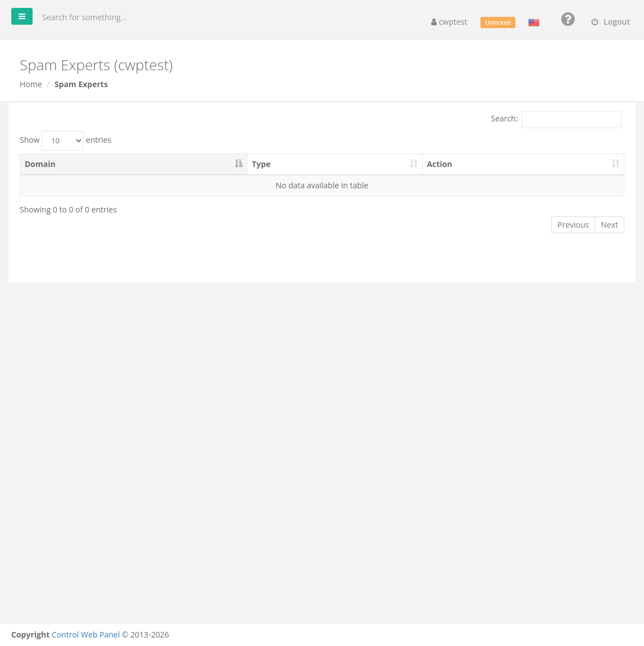This screenshot has height=646, width=644.
Task: Sort table by Type column
Action: click(334, 164)
